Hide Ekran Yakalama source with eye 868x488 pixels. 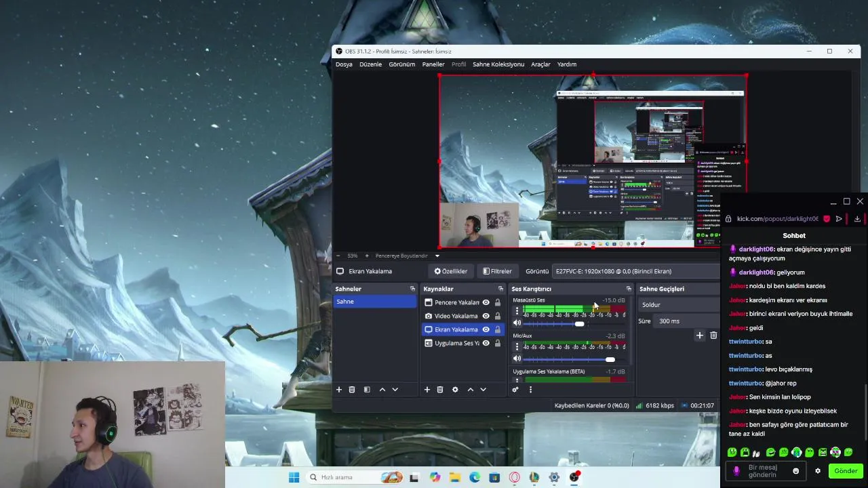click(486, 329)
